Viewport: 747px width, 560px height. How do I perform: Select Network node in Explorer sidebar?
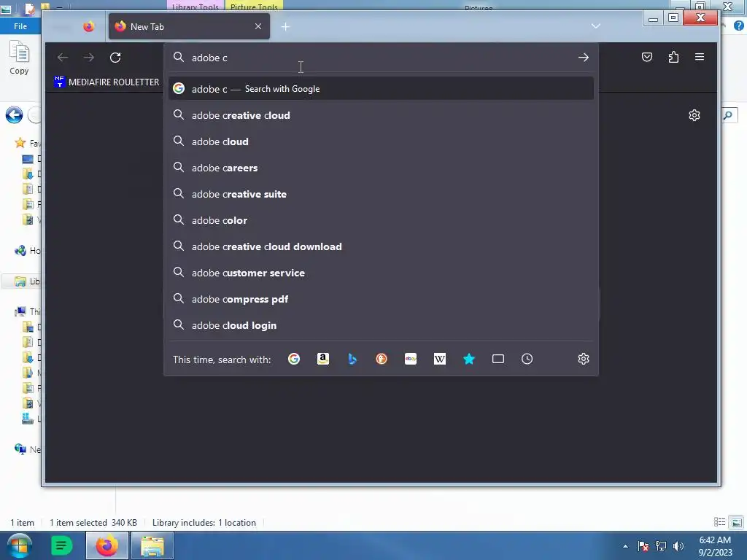tap(27, 449)
